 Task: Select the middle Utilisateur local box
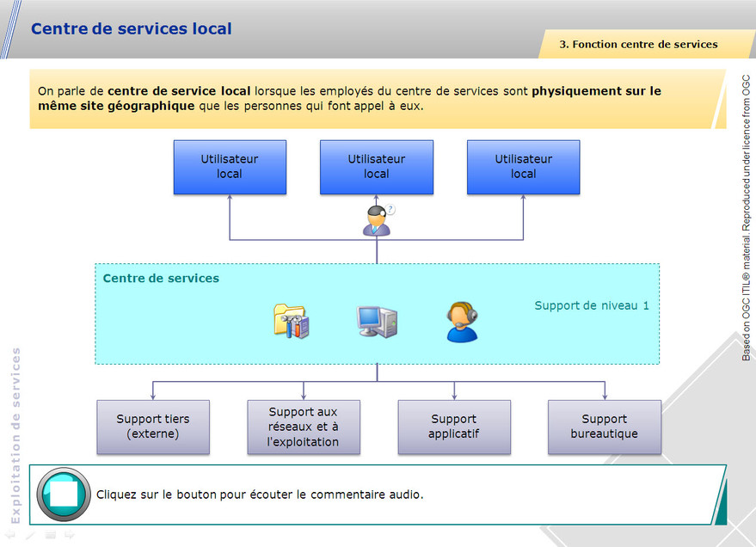(x=377, y=167)
